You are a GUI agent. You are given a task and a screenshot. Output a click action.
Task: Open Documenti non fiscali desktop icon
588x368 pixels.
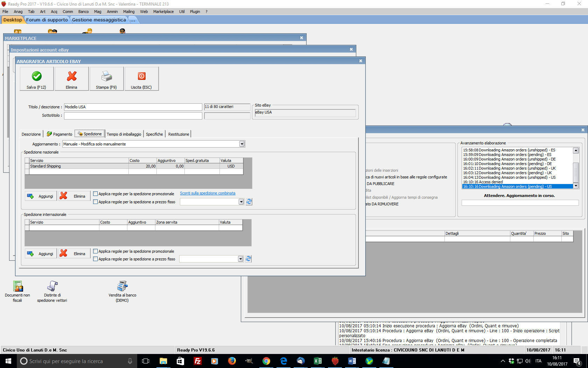(17, 292)
